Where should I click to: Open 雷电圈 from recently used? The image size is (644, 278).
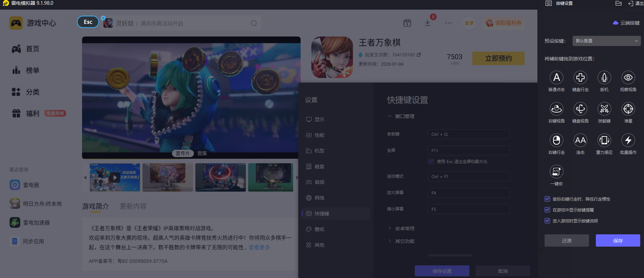coord(25,185)
